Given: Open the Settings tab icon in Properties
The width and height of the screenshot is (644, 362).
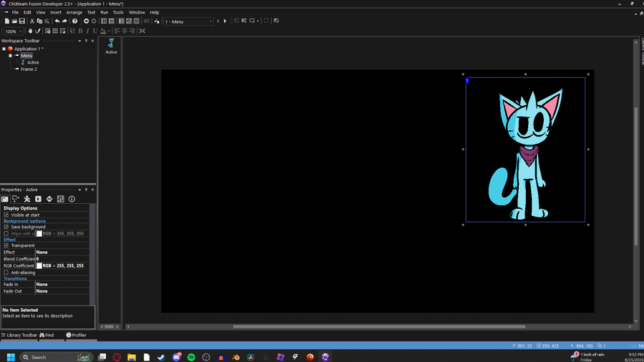Looking at the screenshot, I should click(4, 199).
